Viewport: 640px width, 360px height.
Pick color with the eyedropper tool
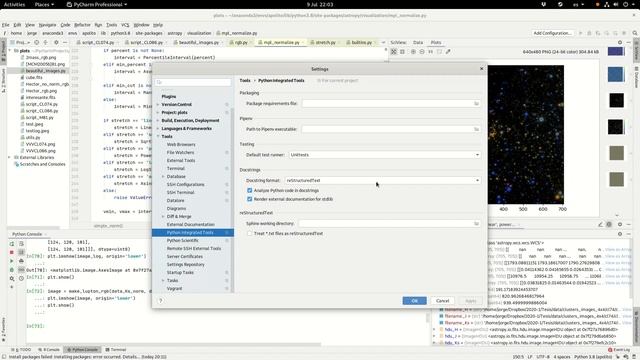pyautogui.click(x=448, y=52)
